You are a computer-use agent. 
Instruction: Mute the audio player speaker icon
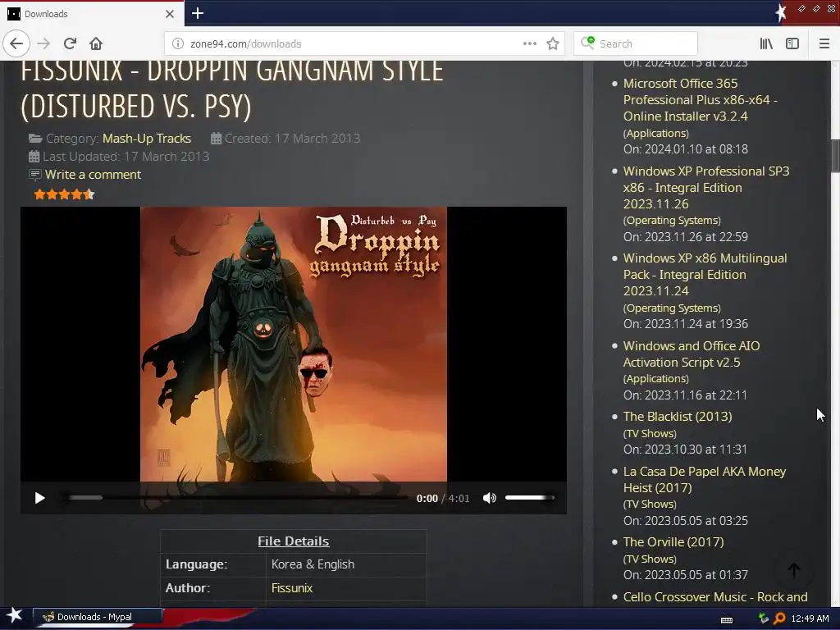coord(489,498)
